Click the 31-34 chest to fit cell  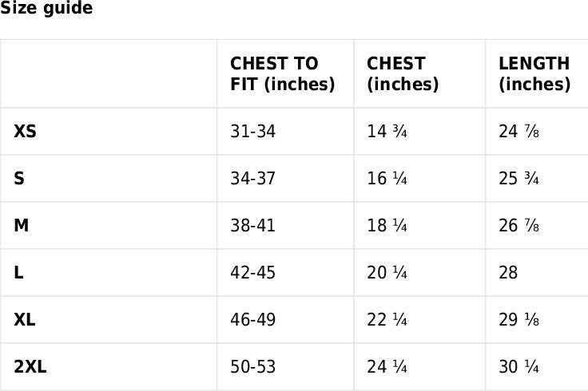(252, 132)
